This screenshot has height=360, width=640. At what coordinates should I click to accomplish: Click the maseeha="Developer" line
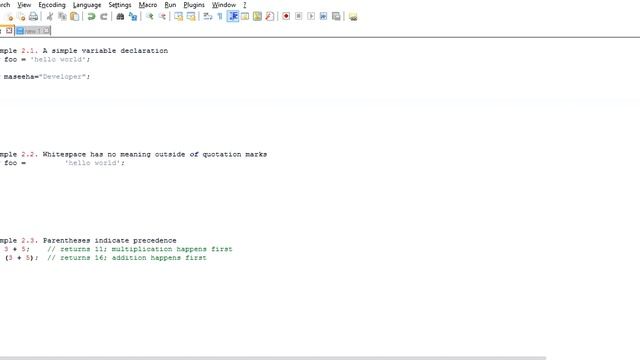coord(47,77)
